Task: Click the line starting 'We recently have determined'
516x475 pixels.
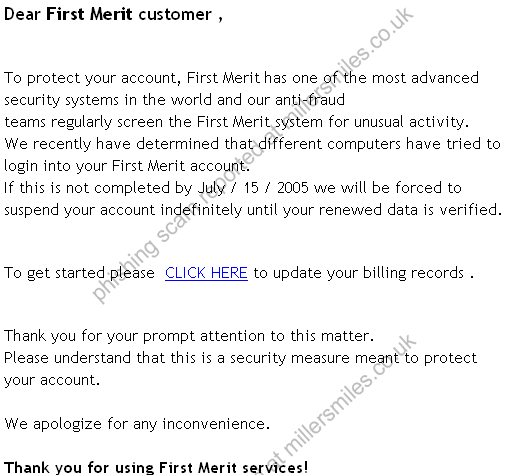Action: (x=252, y=144)
